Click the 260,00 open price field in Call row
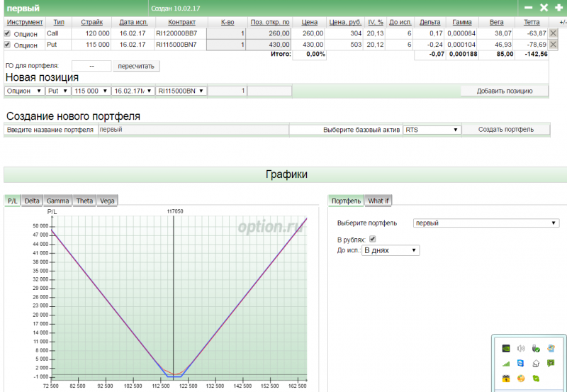 [x=269, y=33]
